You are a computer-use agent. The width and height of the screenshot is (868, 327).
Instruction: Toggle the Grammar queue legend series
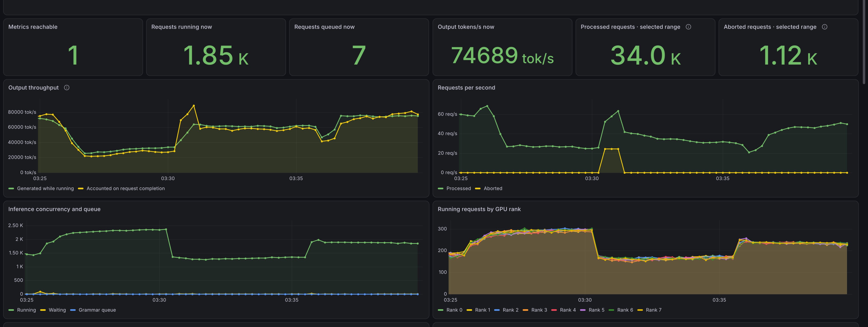[x=97, y=310]
